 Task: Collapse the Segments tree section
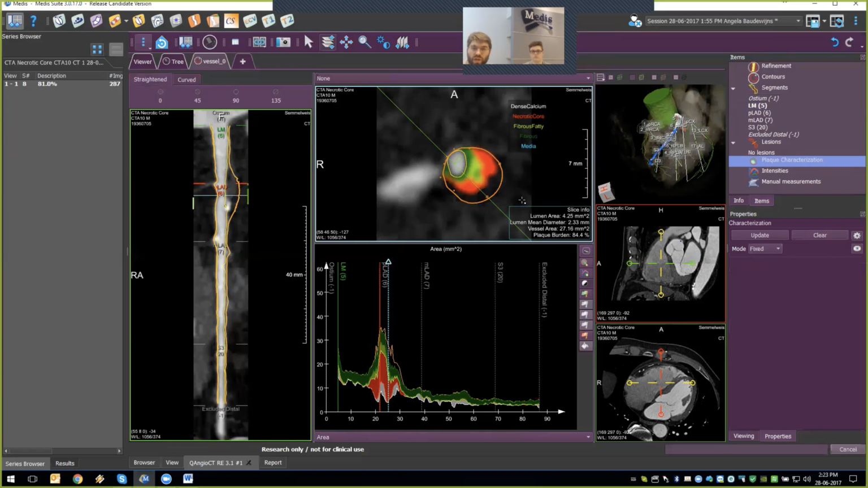[733, 88]
